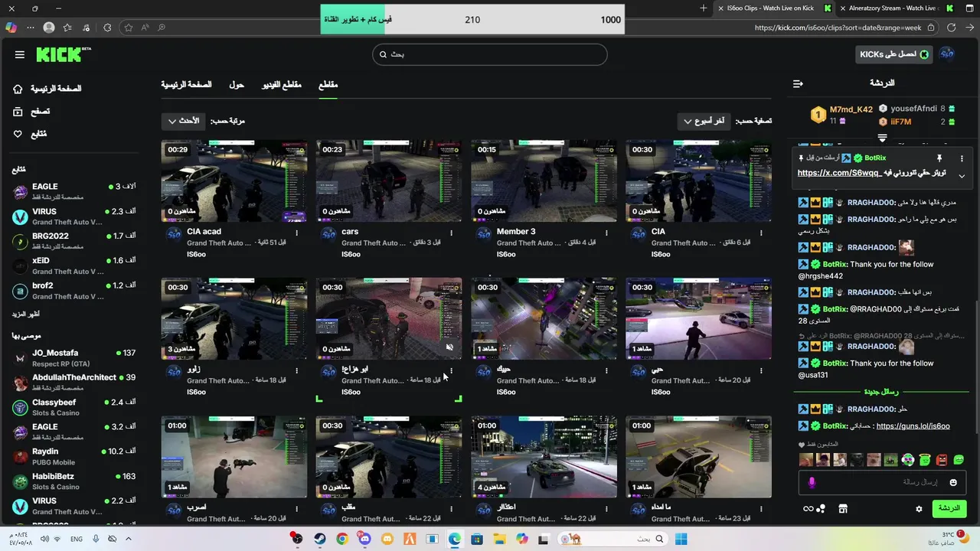Click the chat message input field
980x551 pixels.
pyautogui.click(x=884, y=482)
